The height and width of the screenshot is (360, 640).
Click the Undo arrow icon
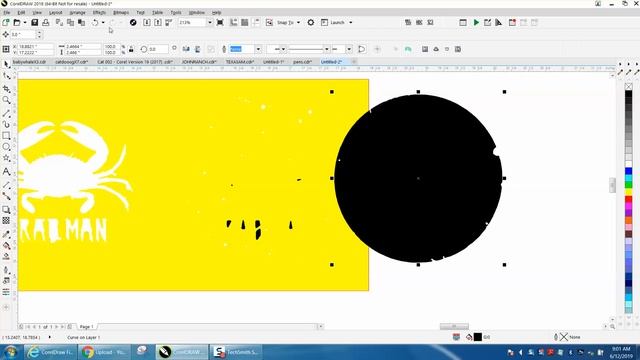tap(95, 22)
